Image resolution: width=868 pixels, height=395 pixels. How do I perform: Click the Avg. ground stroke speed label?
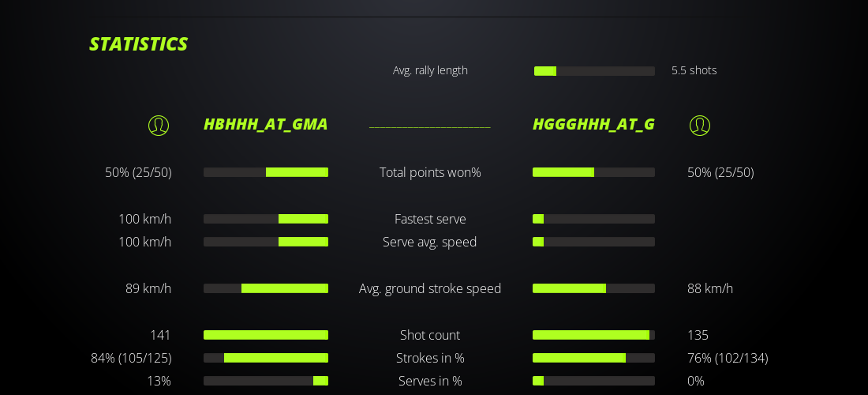point(430,288)
